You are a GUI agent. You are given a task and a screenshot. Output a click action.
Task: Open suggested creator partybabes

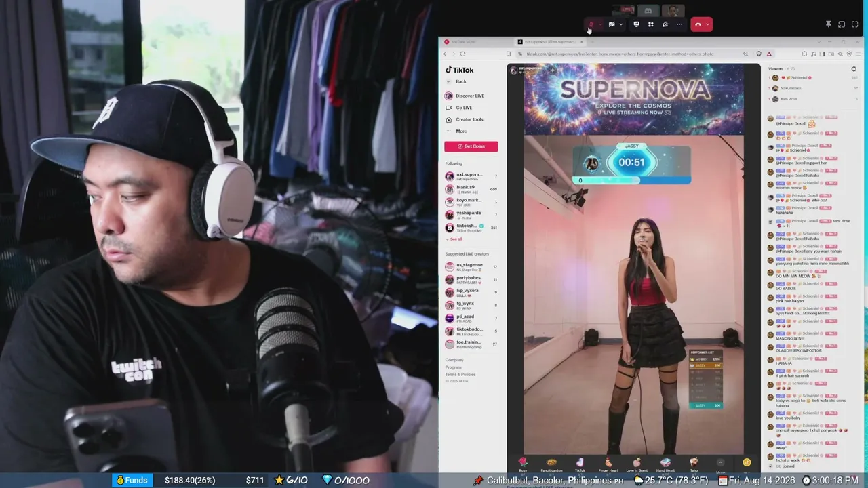(471, 279)
